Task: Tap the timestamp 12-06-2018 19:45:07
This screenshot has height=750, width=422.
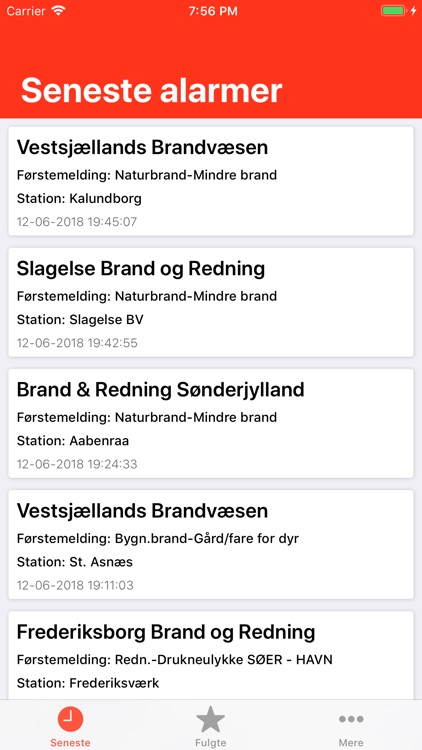Action: [77, 222]
